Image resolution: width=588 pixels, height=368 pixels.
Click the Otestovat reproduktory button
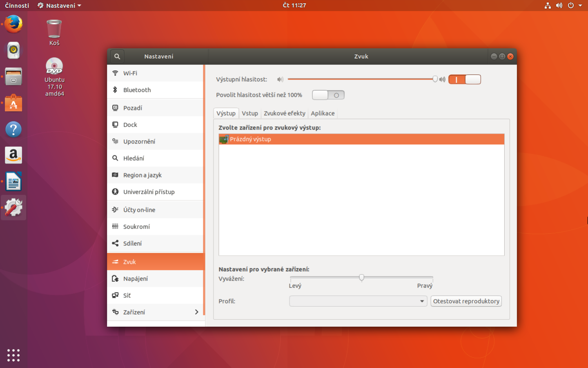click(x=466, y=301)
